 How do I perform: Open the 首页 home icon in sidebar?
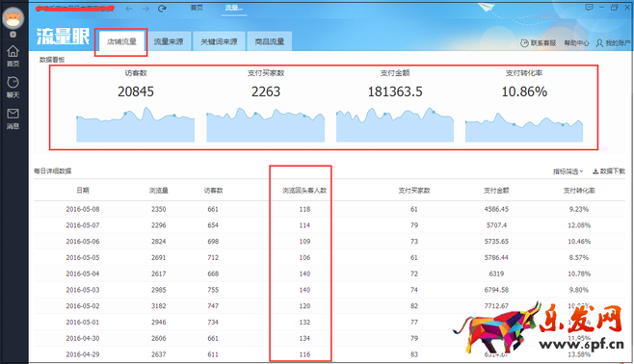[x=13, y=51]
